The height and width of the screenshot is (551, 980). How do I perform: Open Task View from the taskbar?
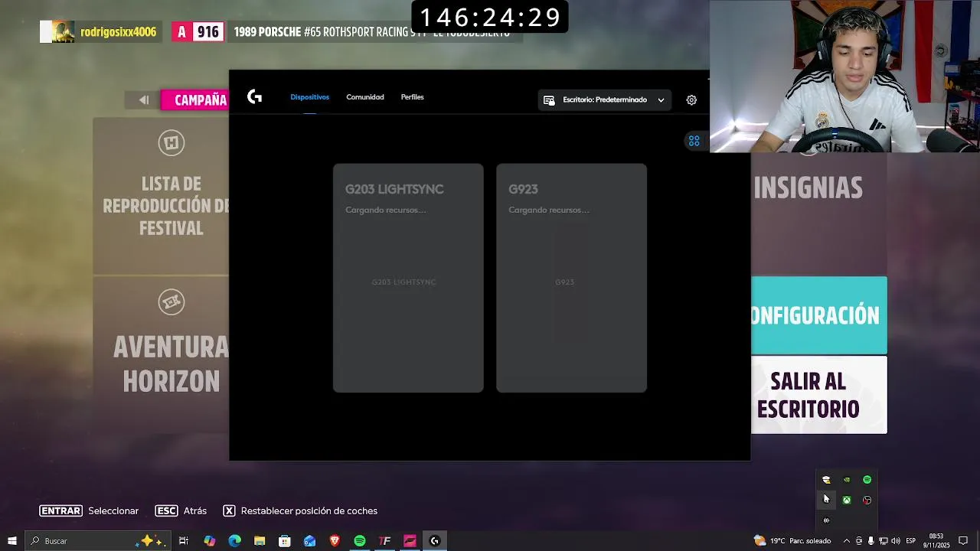(x=184, y=541)
